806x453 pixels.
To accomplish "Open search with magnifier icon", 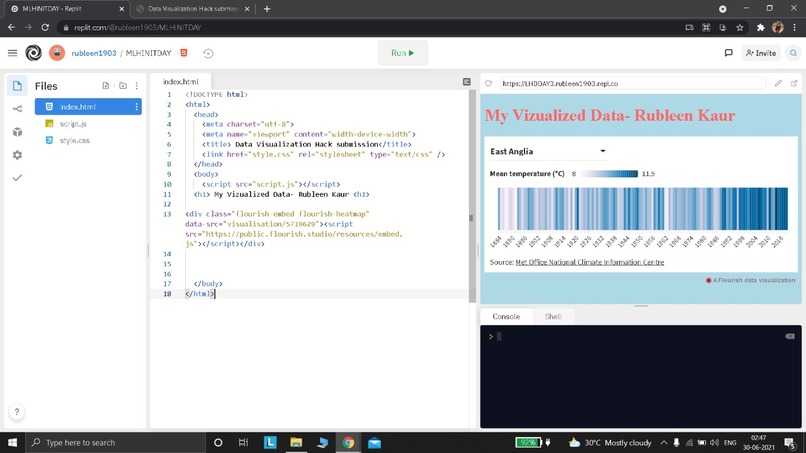I will tap(794, 53).
